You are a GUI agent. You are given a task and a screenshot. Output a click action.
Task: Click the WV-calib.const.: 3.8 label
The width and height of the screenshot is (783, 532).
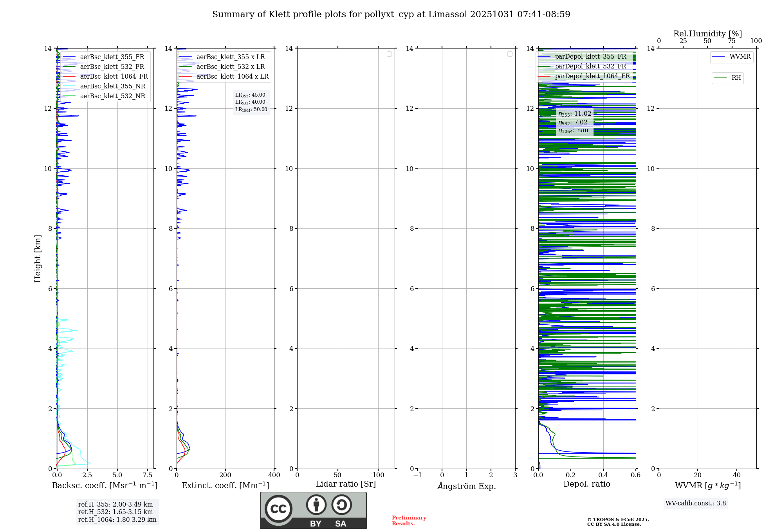pyautogui.click(x=696, y=503)
